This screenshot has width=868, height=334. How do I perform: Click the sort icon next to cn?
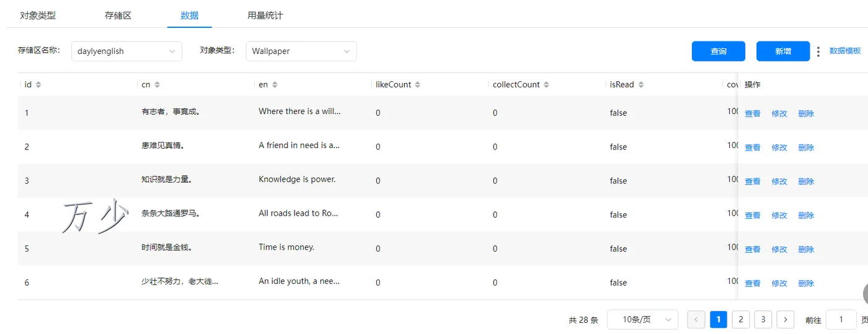pos(157,85)
